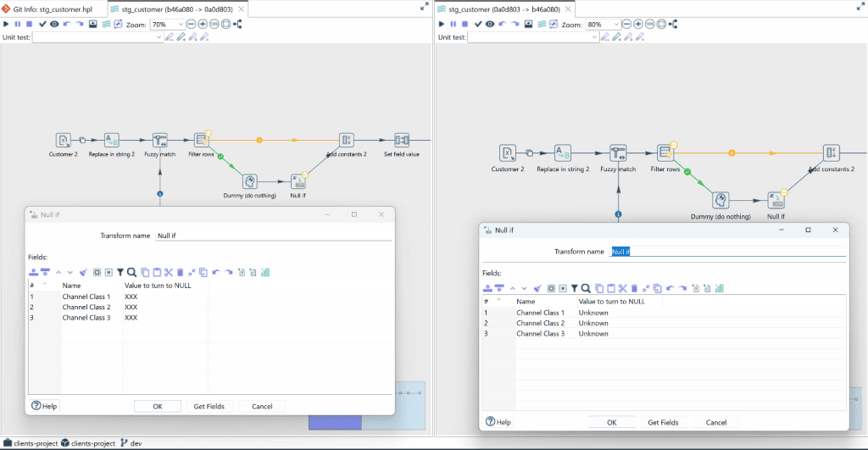Select the Unknown value for Channel Class 1
Image resolution: width=868 pixels, height=450 pixels.
click(x=593, y=313)
